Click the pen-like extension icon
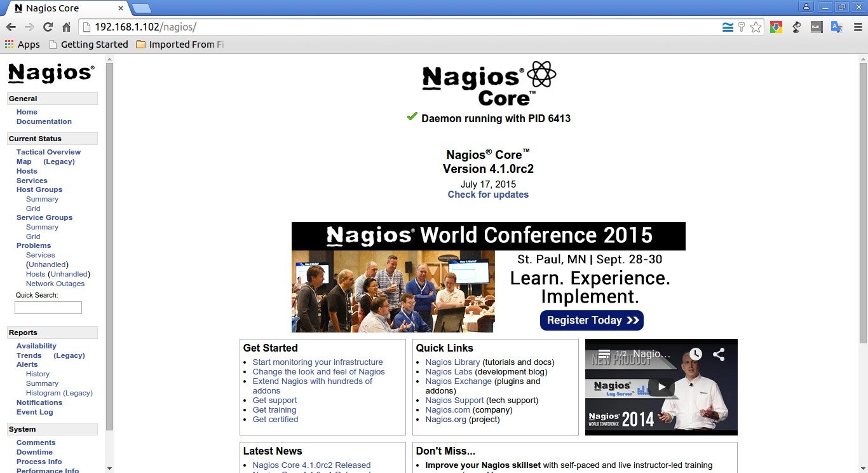The height and width of the screenshot is (473, 868). (796, 27)
